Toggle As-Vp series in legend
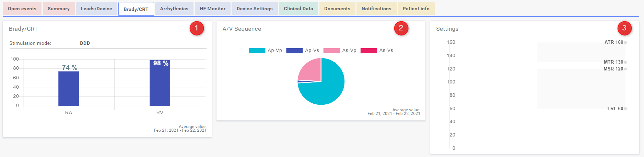Viewport: 644px width, 157px height. coord(340,51)
